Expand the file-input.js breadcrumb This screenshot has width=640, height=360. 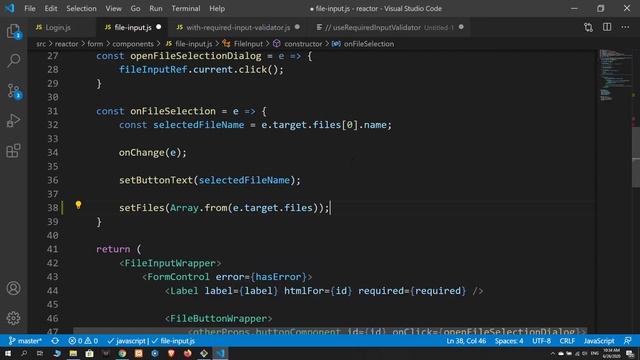[189, 44]
